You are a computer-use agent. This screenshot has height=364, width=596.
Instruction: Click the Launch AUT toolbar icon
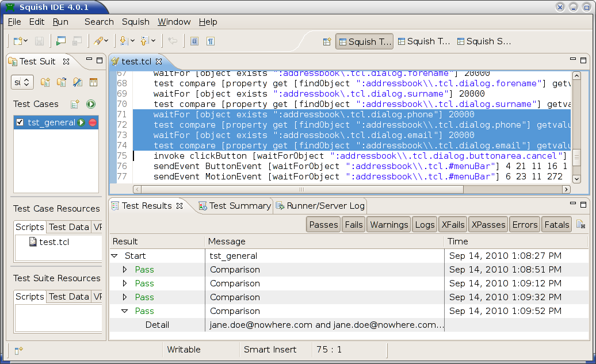coord(60,41)
